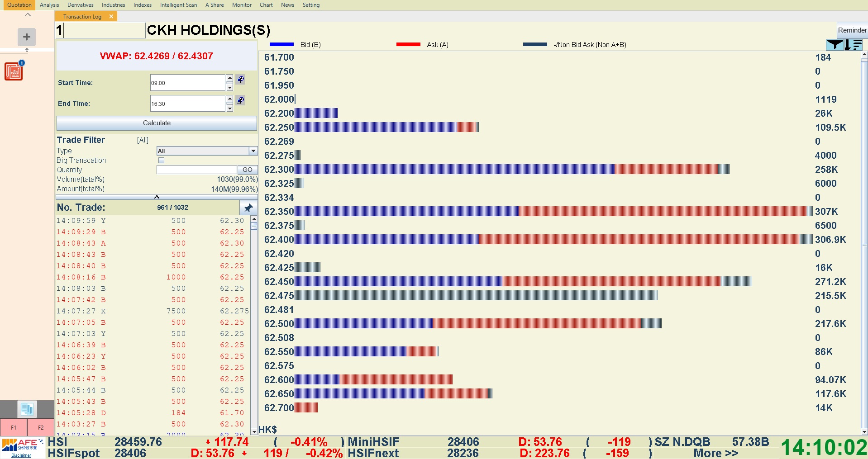Screen dimensions: 868x459
Task: Click the GO button next to Quantity
Action: (248, 170)
